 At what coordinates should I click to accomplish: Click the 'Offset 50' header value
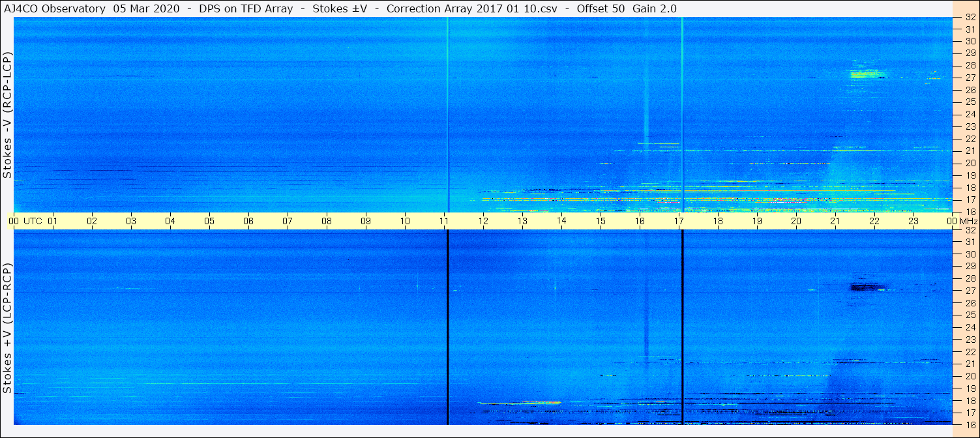point(601,8)
